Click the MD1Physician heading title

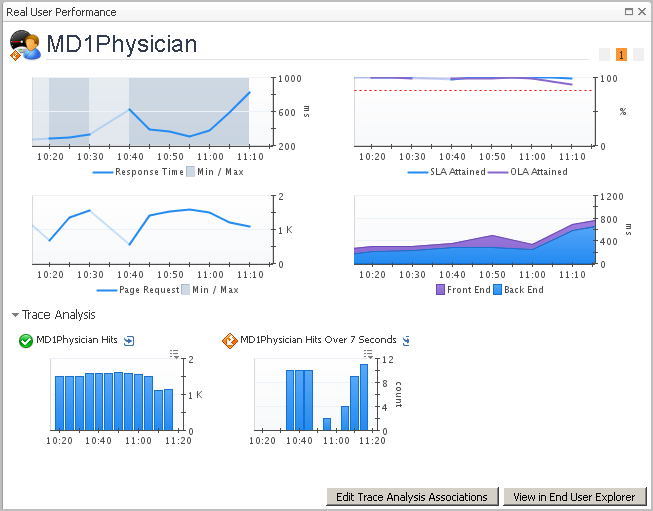click(x=122, y=44)
